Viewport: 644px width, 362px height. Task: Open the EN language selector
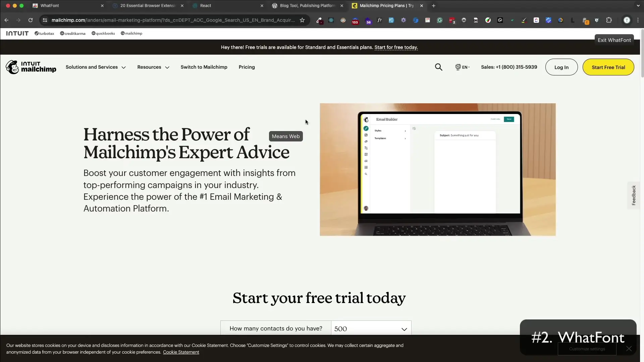coord(463,67)
